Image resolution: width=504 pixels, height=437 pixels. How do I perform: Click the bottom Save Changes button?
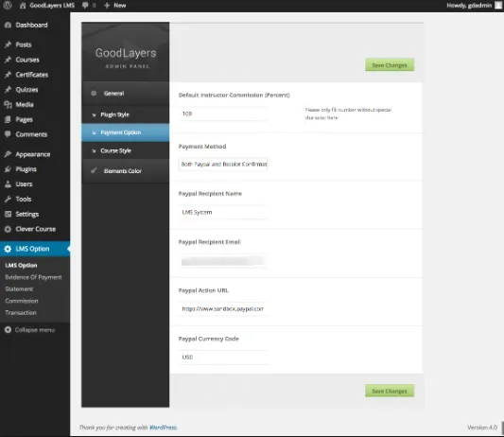click(x=390, y=391)
